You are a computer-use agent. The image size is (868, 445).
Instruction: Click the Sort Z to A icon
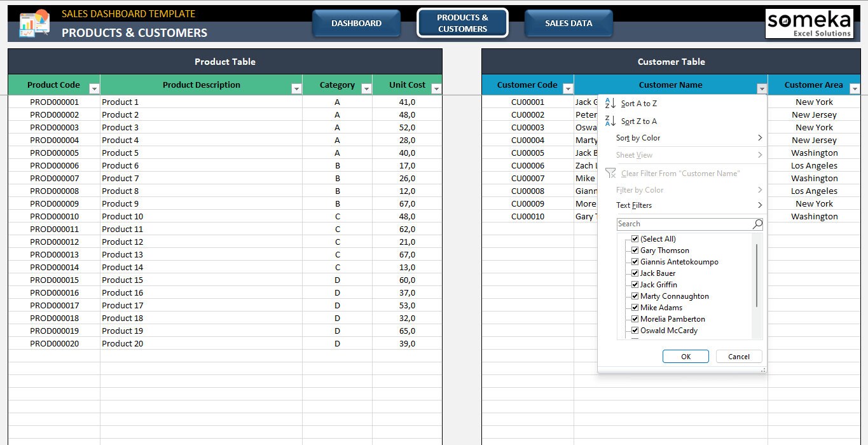pyautogui.click(x=610, y=121)
